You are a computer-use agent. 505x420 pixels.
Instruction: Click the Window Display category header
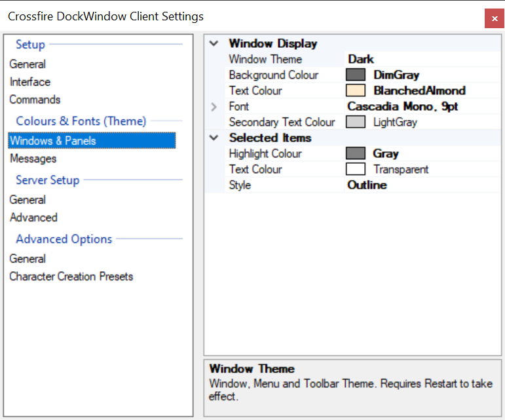click(273, 43)
